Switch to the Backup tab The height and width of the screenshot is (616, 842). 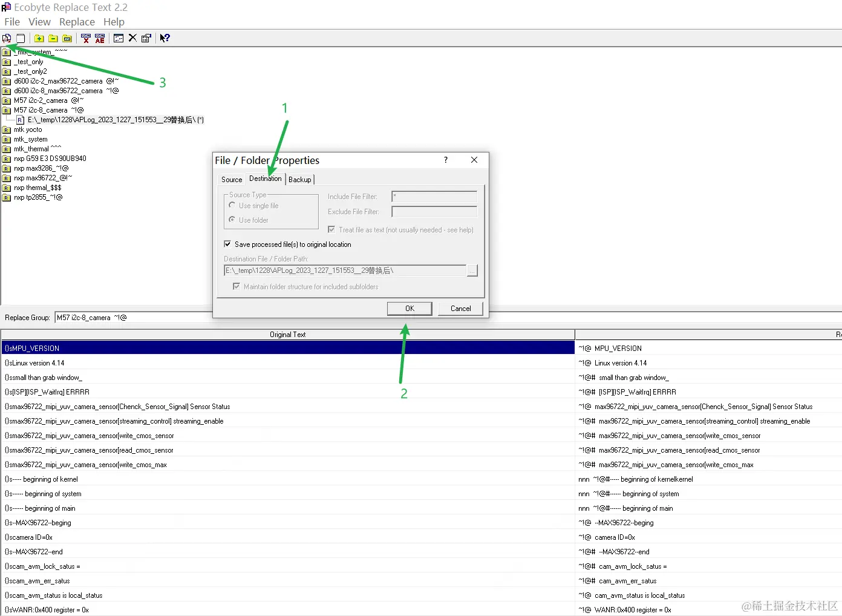coord(299,180)
